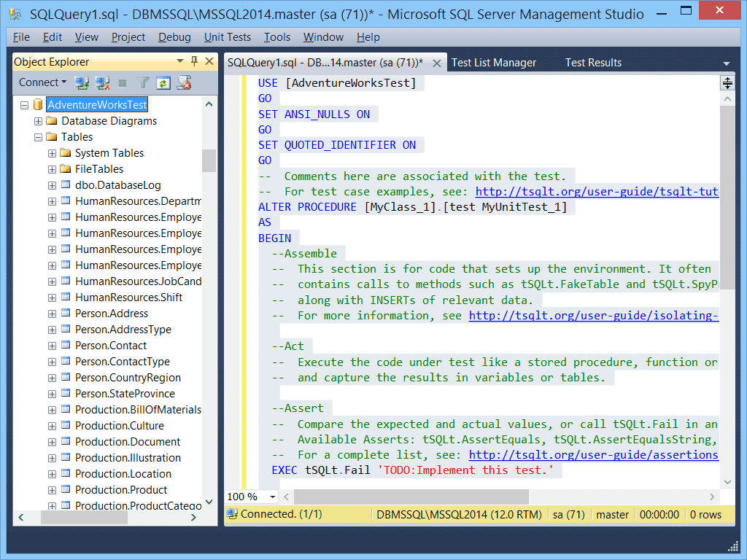Click the Filter funnel icon
The height and width of the screenshot is (560, 747).
[143, 83]
